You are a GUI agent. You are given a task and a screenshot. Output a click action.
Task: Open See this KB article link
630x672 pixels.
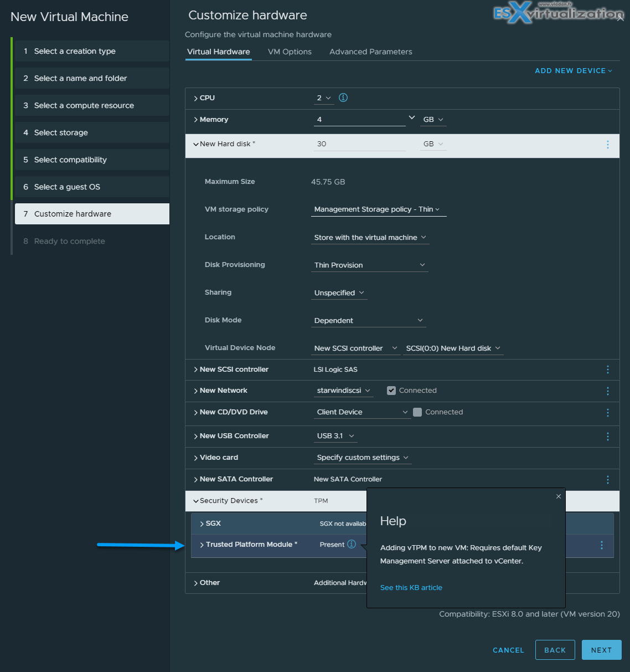[411, 588]
